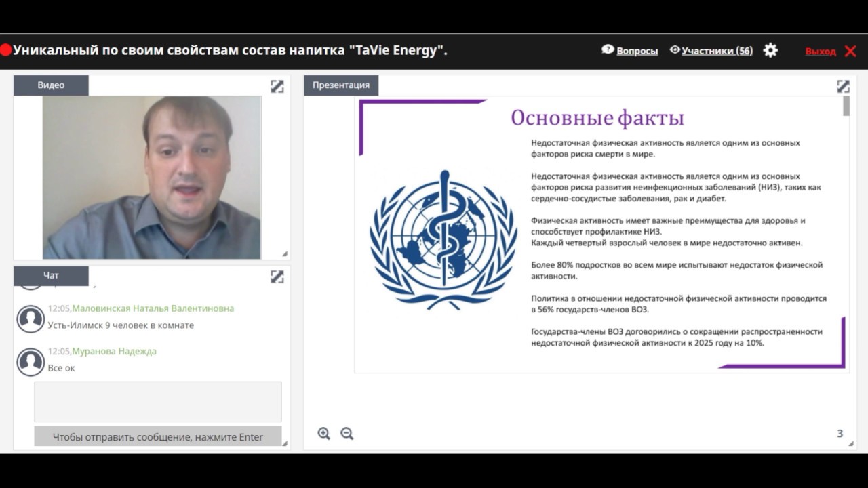Expand the Чат panel to fullscreen
Image resolution: width=868 pixels, height=488 pixels.
click(277, 277)
